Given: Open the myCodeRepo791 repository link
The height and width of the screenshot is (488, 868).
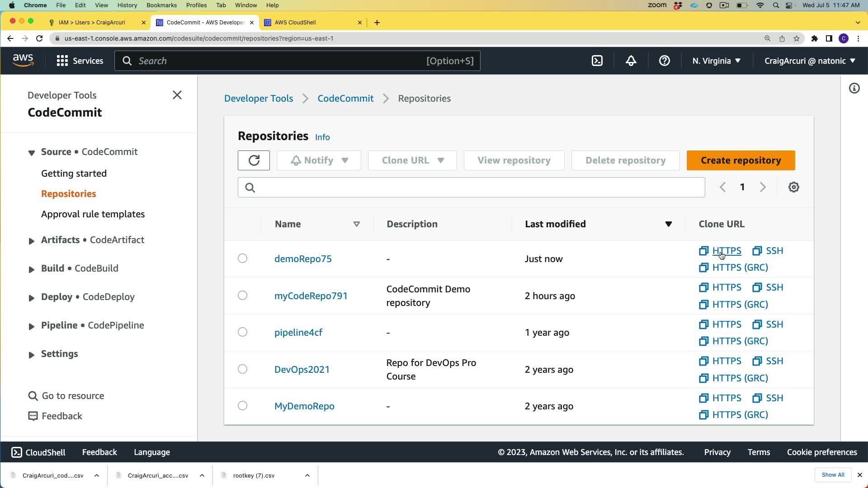Looking at the screenshot, I should tap(311, 296).
